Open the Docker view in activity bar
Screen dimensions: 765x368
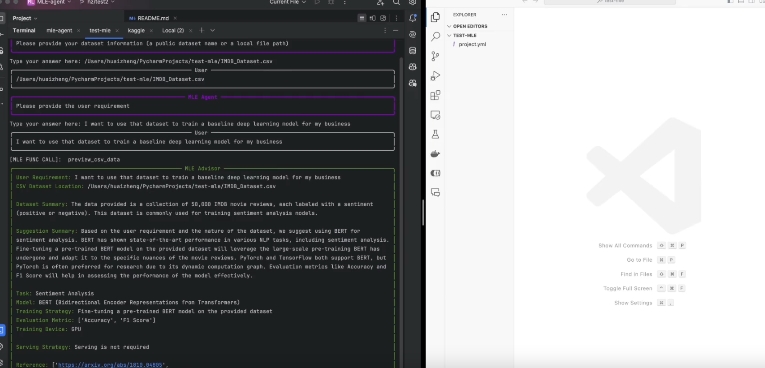click(x=435, y=154)
